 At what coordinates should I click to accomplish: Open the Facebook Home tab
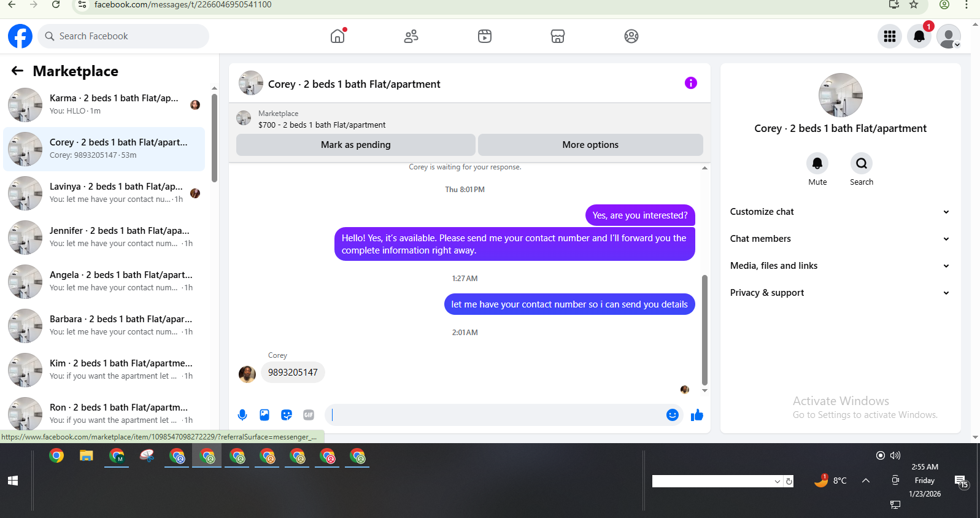click(338, 36)
